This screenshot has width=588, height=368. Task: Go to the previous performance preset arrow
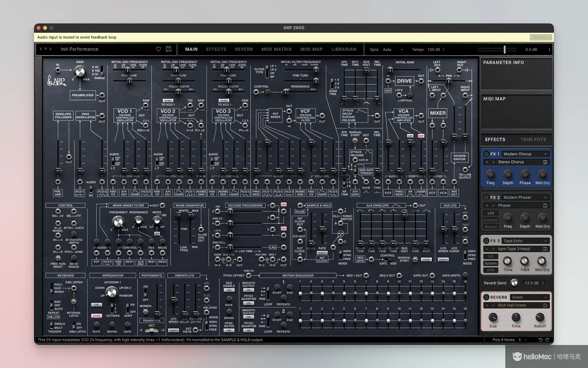tap(41, 49)
